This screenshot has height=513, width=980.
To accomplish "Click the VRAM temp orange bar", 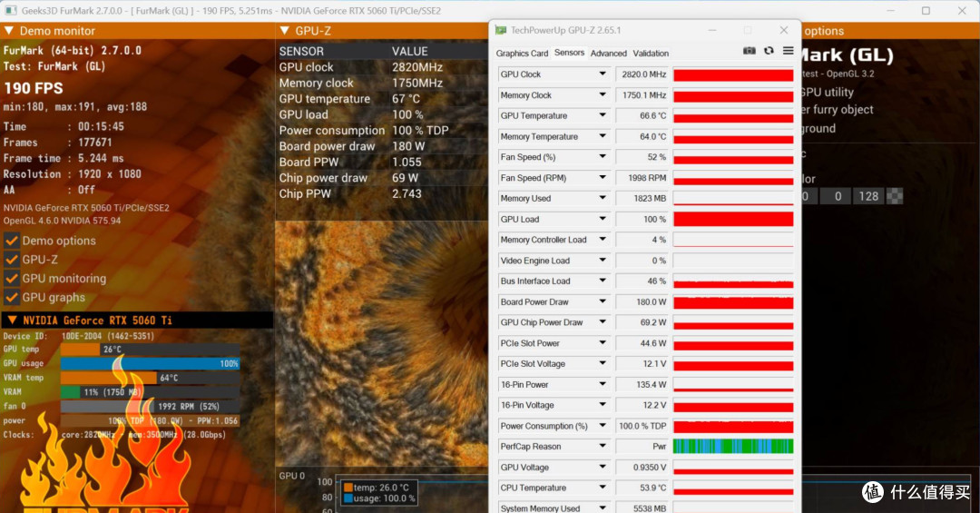I will click(109, 378).
